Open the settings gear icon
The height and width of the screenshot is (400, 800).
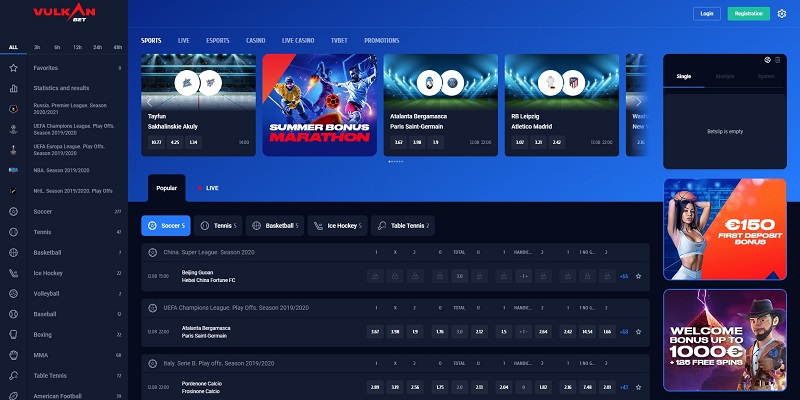coord(782,14)
